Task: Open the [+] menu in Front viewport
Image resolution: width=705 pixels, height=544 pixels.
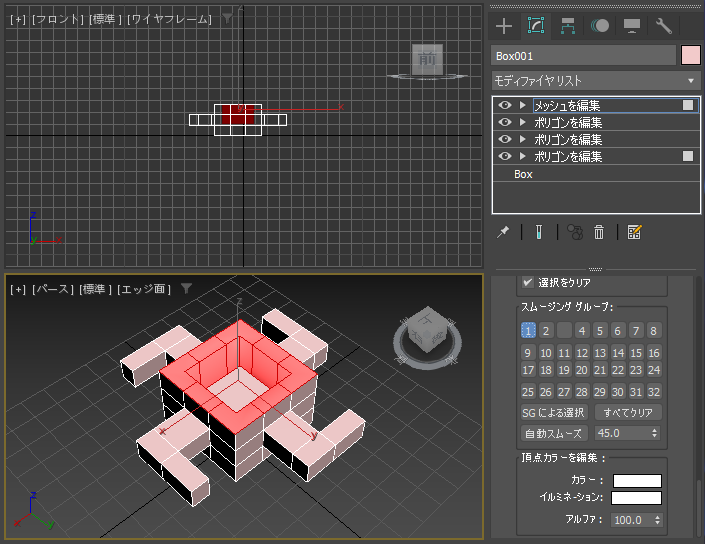Action: point(18,19)
